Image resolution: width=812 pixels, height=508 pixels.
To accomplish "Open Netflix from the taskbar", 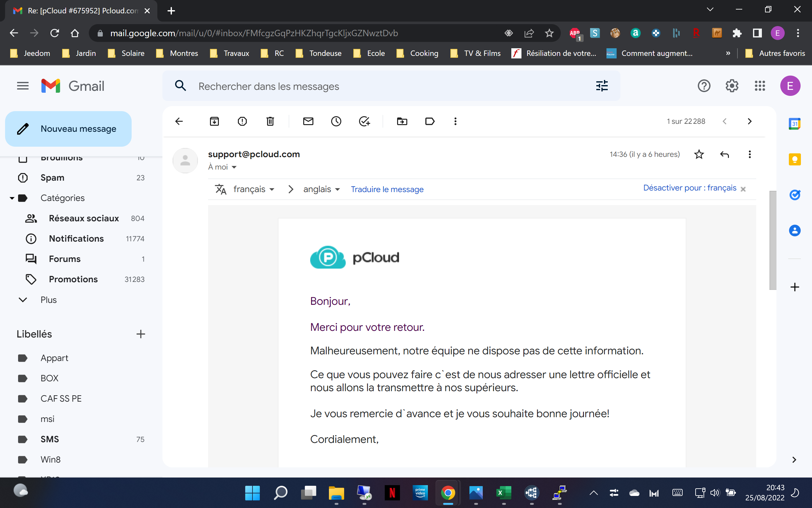I will 392,493.
